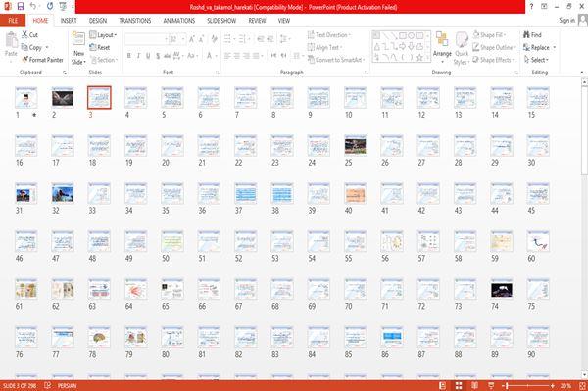Apply italic formatting
The height and width of the screenshot is (391, 588).
click(138, 56)
